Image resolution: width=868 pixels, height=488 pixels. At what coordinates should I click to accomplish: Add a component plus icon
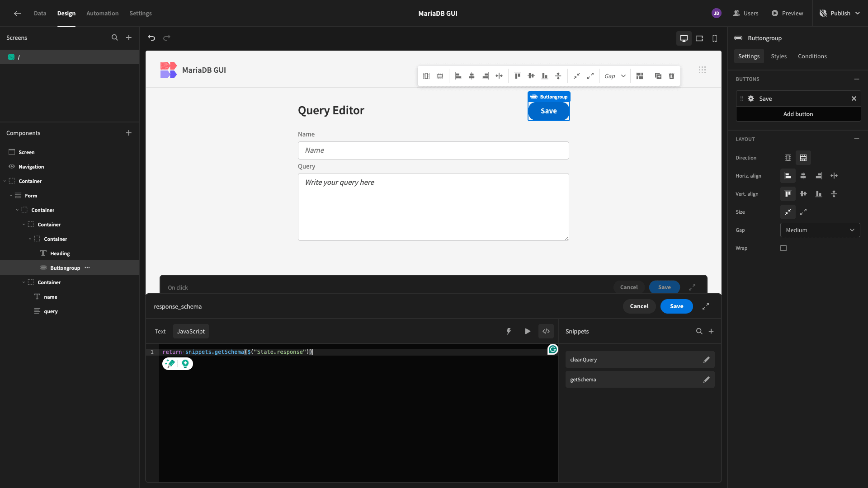[x=129, y=133]
